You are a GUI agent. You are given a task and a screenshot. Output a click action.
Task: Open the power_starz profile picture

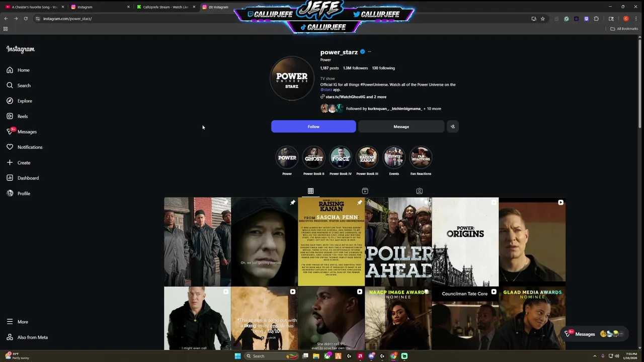click(x=292, y=79)
